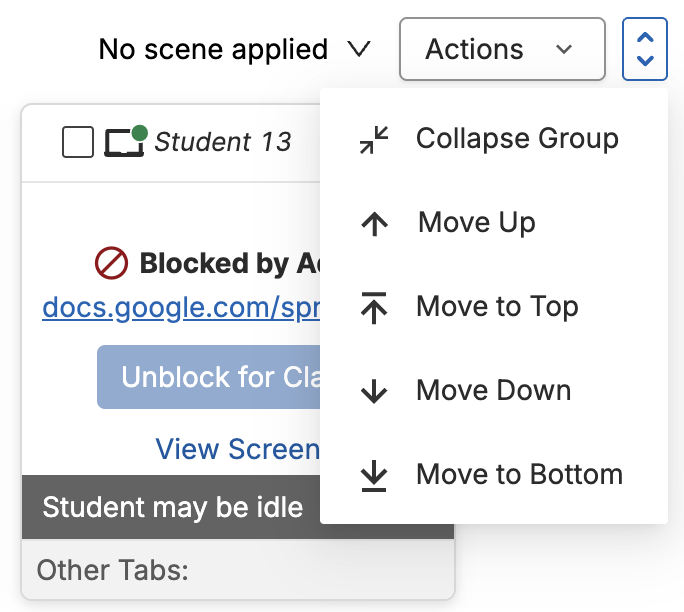Select Move to Bottom menu entry
Viewport: 684px width, 612px height.
tap(494, 474)
